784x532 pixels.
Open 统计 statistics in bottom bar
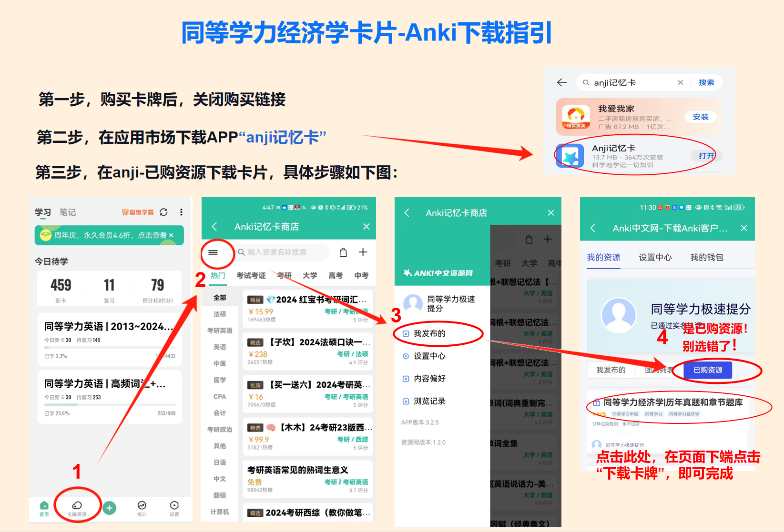142,508
